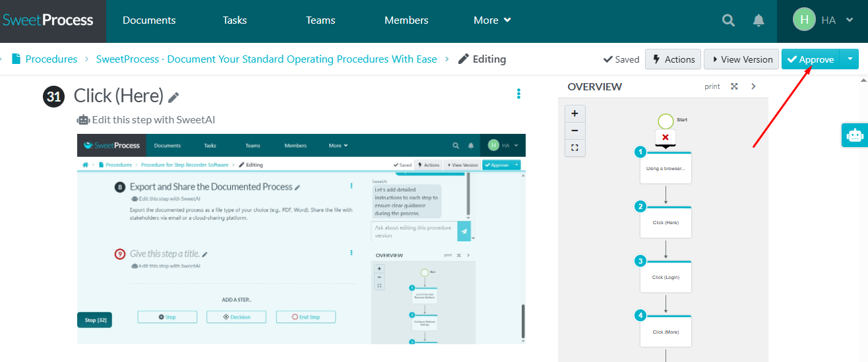
Task: Click the step number 31 badge
Action: [x=53, y=97]
